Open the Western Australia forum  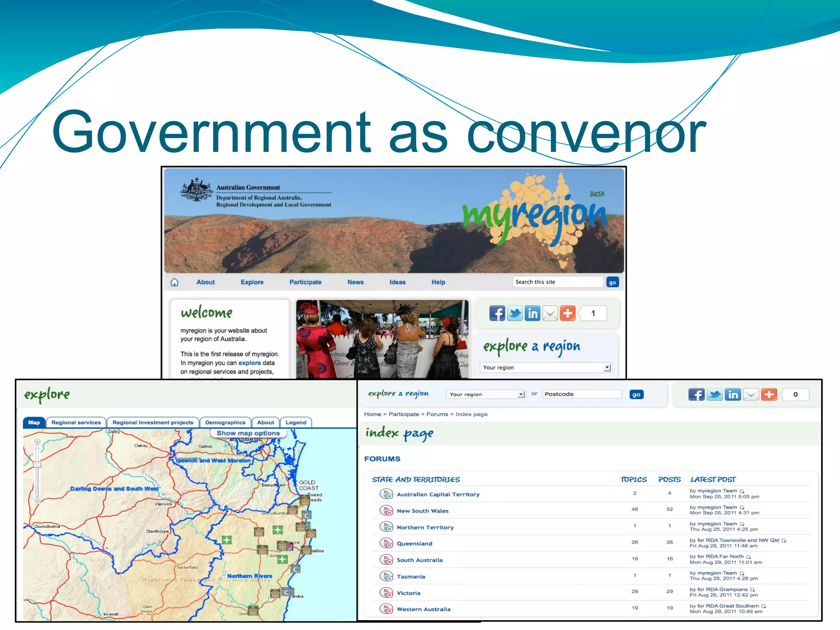(x=423, y=609)
